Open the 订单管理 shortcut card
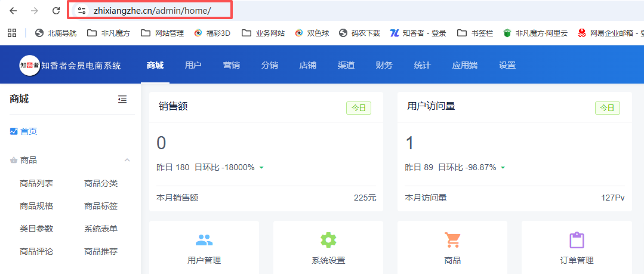 click(577, 247)
